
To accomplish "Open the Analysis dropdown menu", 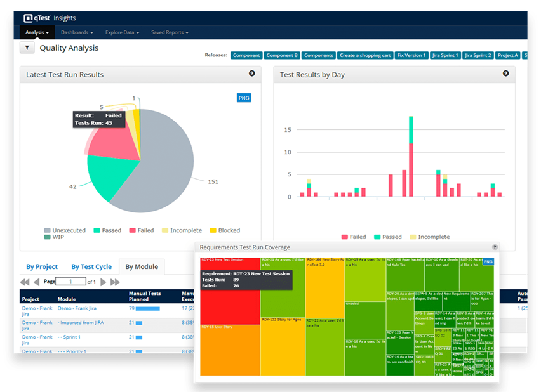I will click(x=37, y=32).
